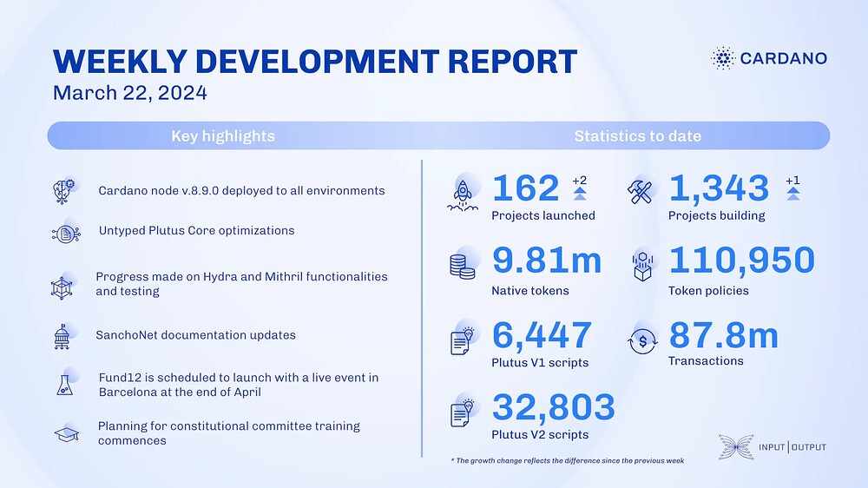Click the cube network icon near Hydra text
868x488 pixels.
[x=62, y=288]
